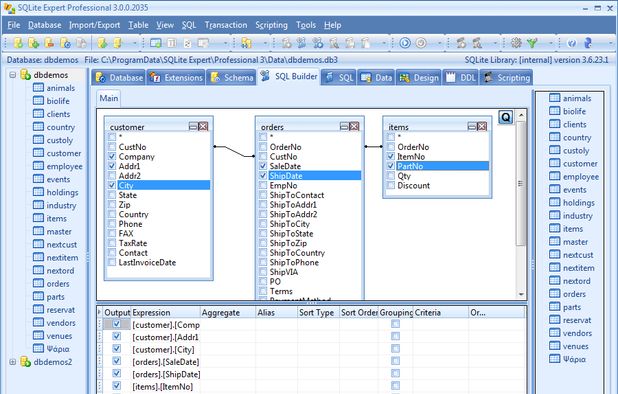
Task: Open the File menu
Action: 14,25
